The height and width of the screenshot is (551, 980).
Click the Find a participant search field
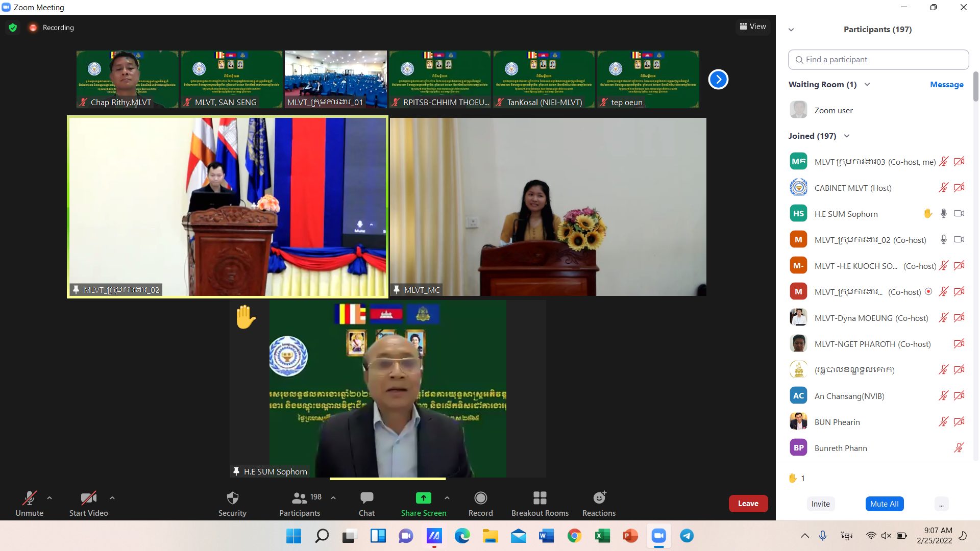[878, 60]
